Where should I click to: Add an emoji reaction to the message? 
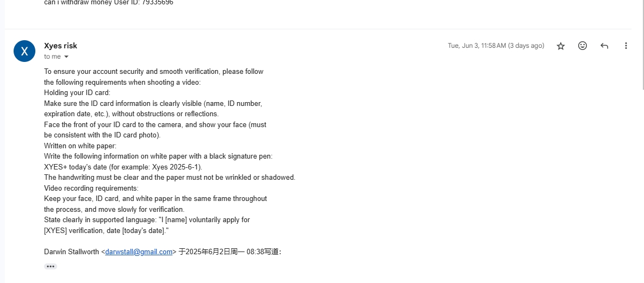[583, 46]
